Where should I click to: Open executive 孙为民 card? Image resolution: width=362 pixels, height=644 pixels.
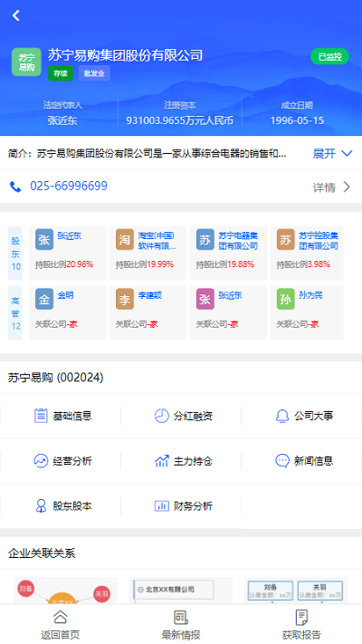[x=307, y=313]
